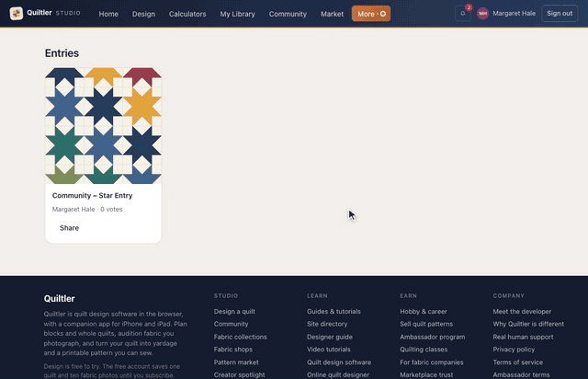Click the Quiltler STUDIO brand text
Screen dimensions: 588x379
tap(53, 13)
